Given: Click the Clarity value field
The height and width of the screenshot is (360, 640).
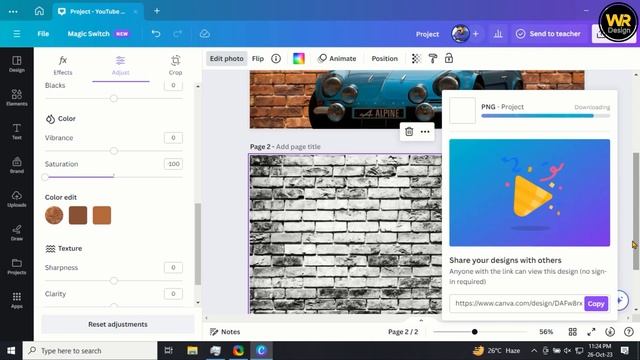Looking at the screenshot, I should click(173, 293).
